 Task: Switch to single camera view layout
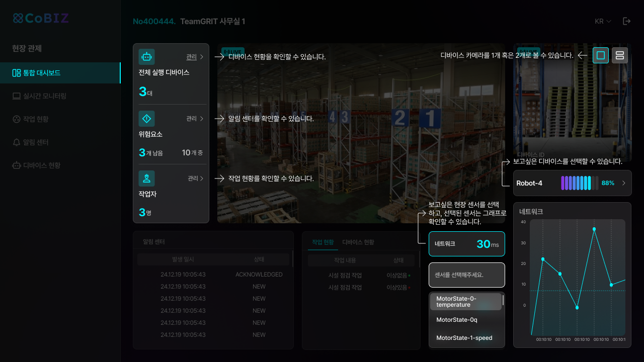click(x=601, y=55)
